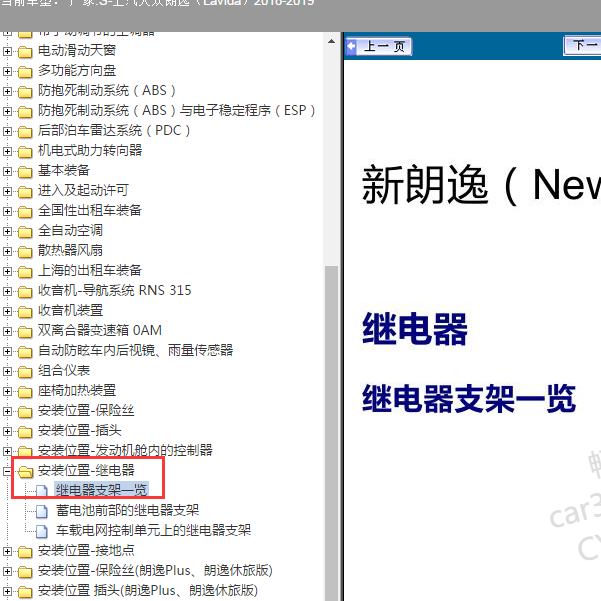This screenshot has height=601, width=601.
Task: Click the tree panel scroll-up arrow
Action: pos(332,41)
